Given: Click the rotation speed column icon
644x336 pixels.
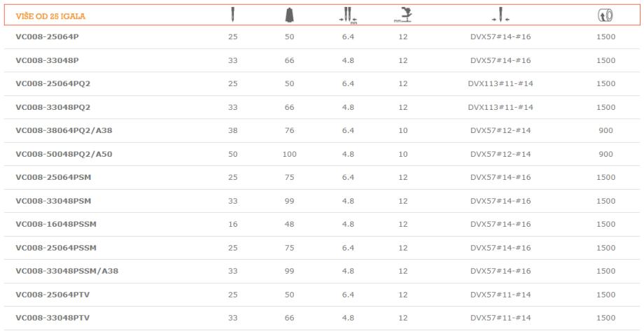Looking at the screenshot, I should [606, 15].
